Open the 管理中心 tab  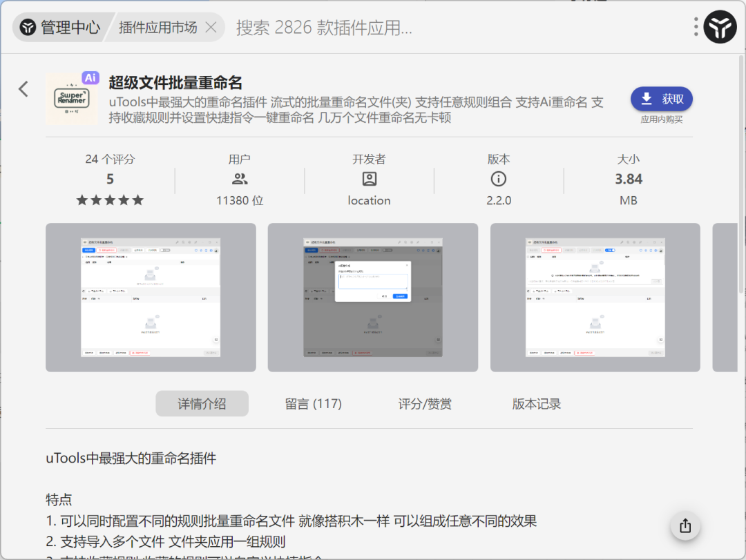point(61,28)
